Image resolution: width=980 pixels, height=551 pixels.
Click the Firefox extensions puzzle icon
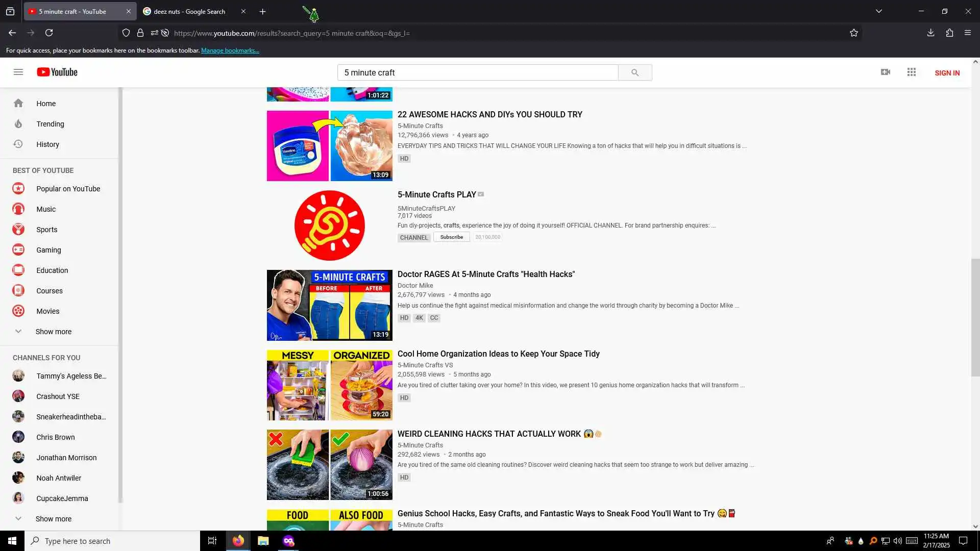(x=949, y=33)
